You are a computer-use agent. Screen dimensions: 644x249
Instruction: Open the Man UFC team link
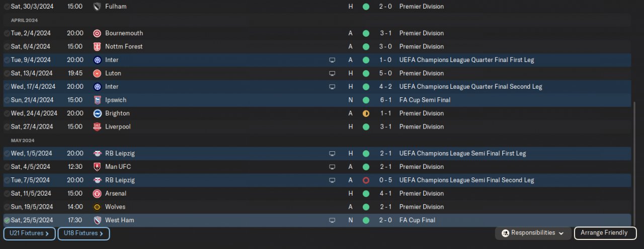[118, 167]
